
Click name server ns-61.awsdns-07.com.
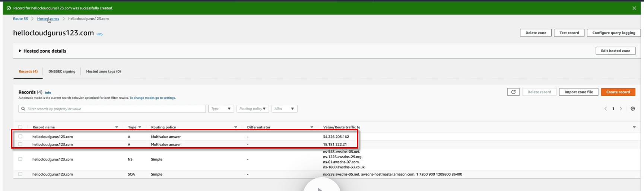tap(341, 162)
